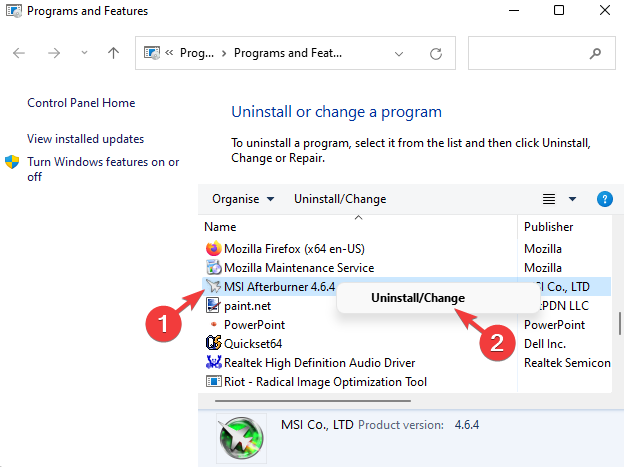
Task: Click Realtek Semicon publisher cell
Action: 567,363
